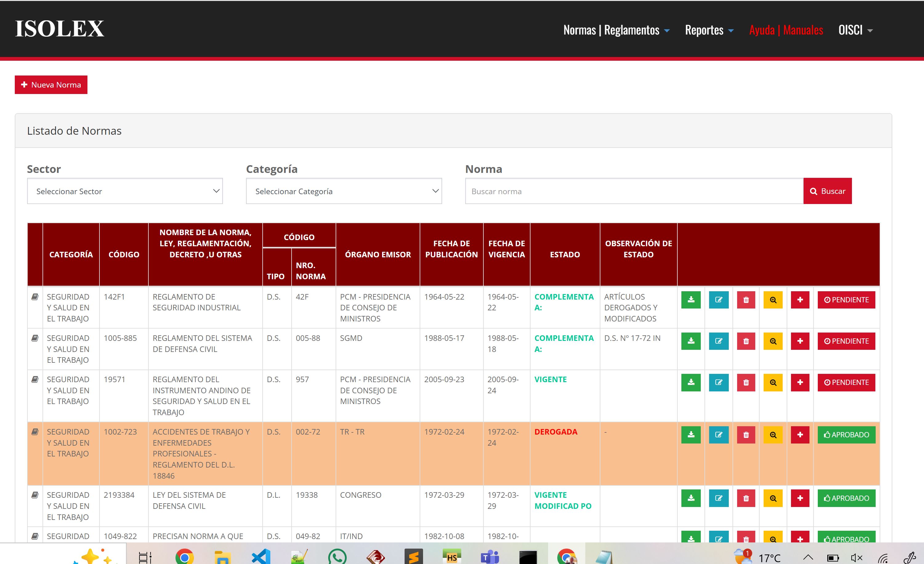Click the plus icon on LEY DEL SISTEMA DE DEFENSA CIVIL row
Viewport: 924px width, 564px height.
coord(800,498)
